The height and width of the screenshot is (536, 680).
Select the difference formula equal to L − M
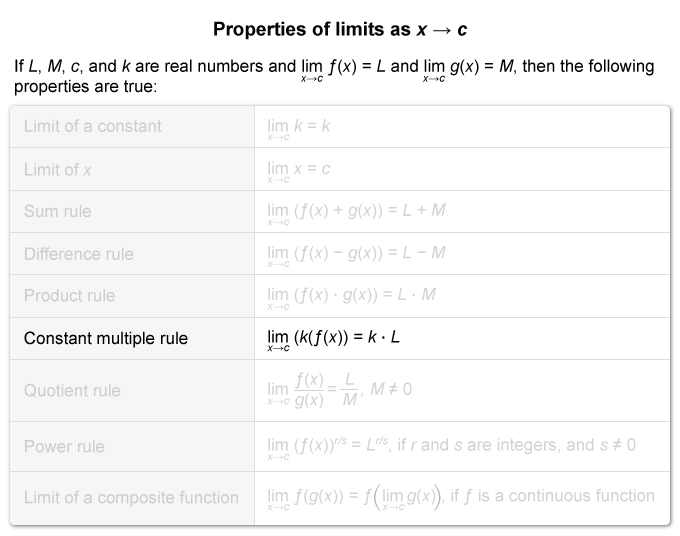tap(356, 254)
